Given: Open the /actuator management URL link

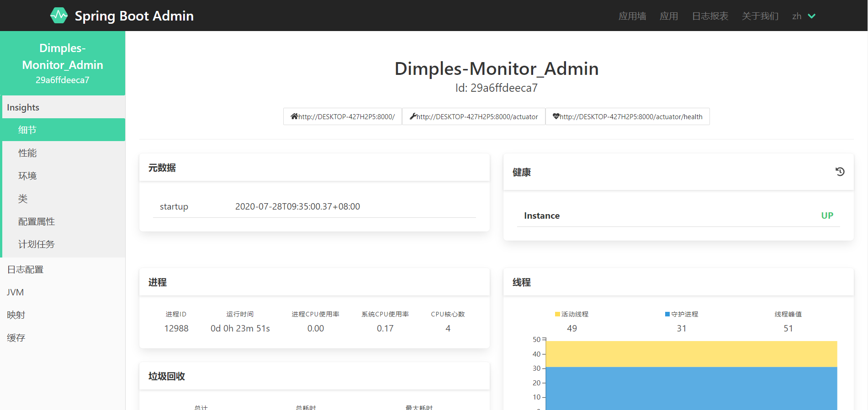Looking at the screenshot, I should (x=474, y=116).
